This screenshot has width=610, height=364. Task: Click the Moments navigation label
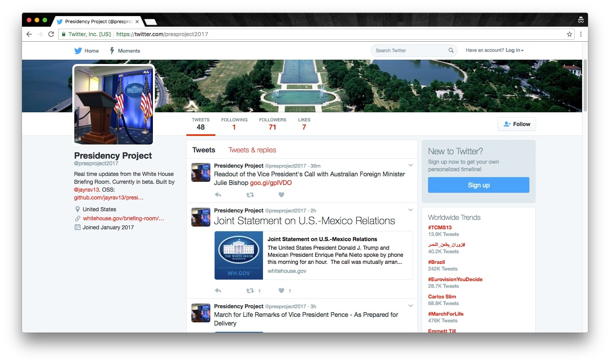(x=129, y=51)
